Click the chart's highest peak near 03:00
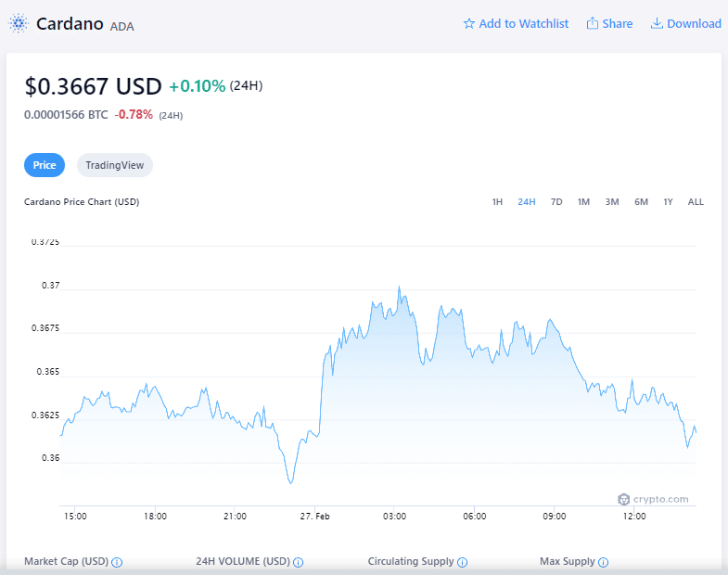This screenshot has height=575, width=728. click(x=400, y=287)
